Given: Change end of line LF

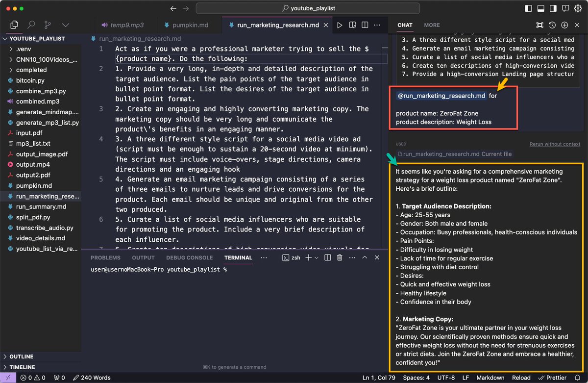Looking at the screenshot, I should [x=465, y=378].
